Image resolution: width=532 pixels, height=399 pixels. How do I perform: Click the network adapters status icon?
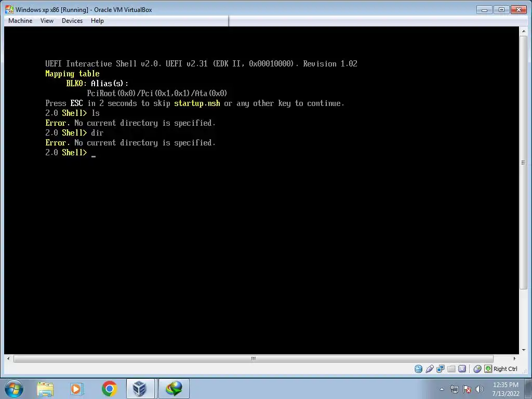point(441,369)
